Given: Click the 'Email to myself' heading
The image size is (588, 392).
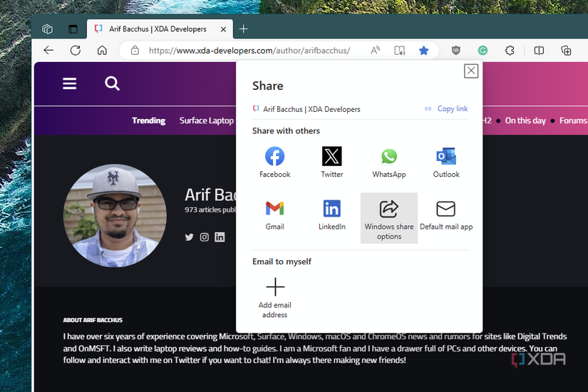Looking at the screenshot, I should coord(282,262).
